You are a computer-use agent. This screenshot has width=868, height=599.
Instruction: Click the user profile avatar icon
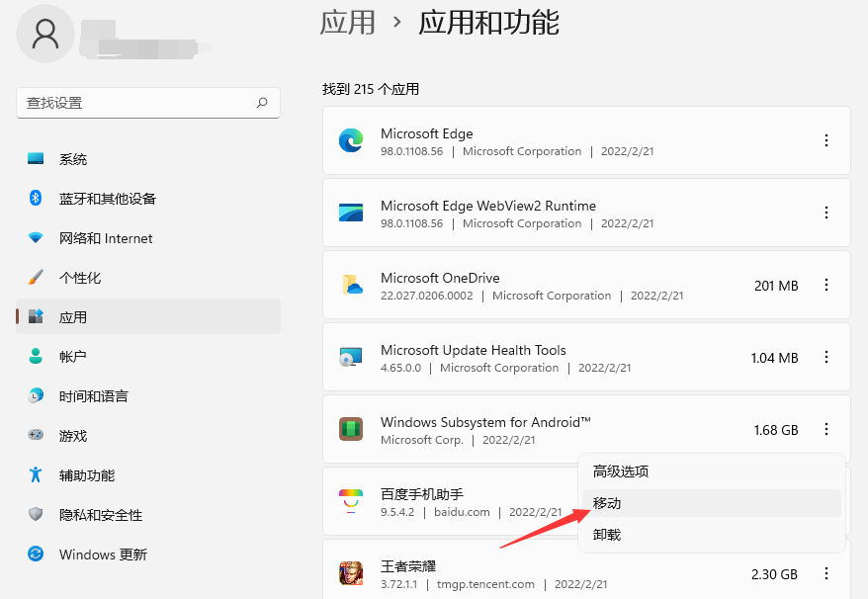45,34
